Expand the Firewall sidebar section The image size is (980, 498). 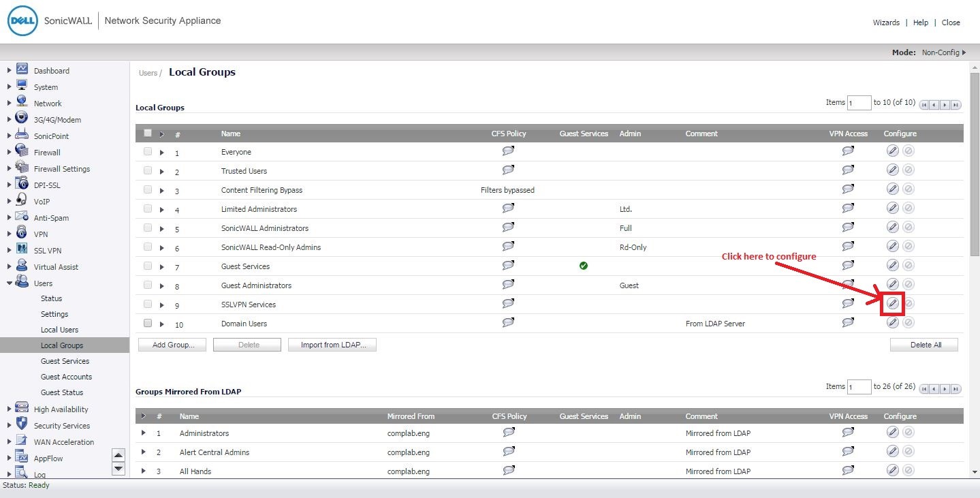tap(9, 153)
